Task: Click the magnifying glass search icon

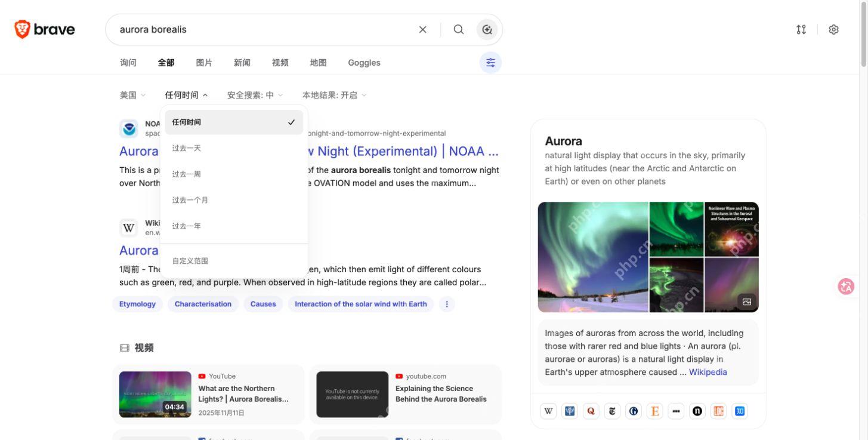Action: (458, 29)
